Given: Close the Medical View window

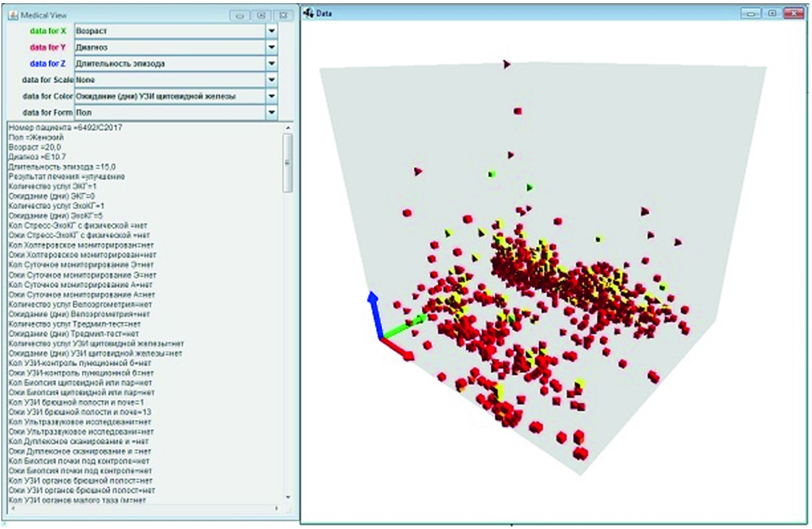Looking at the screenshot, I should [x=283, y=15].
